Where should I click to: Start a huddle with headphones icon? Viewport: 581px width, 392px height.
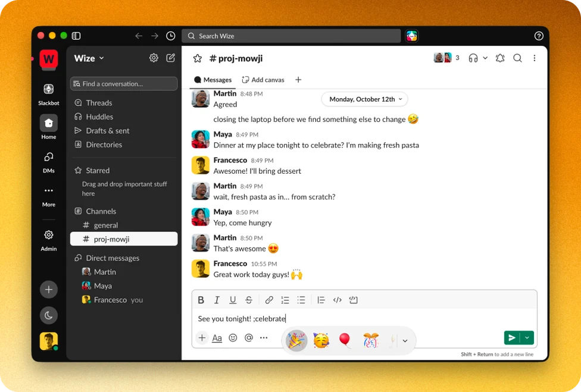473,58
